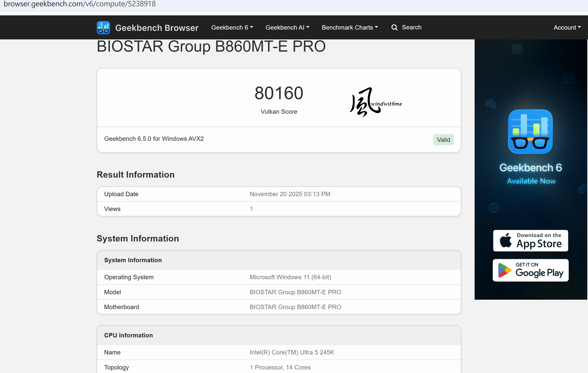The height and width of the screenshot is (373, 588).
Task: Click the 80160 Vulkan score number
Action: click(x=279, y=93)
